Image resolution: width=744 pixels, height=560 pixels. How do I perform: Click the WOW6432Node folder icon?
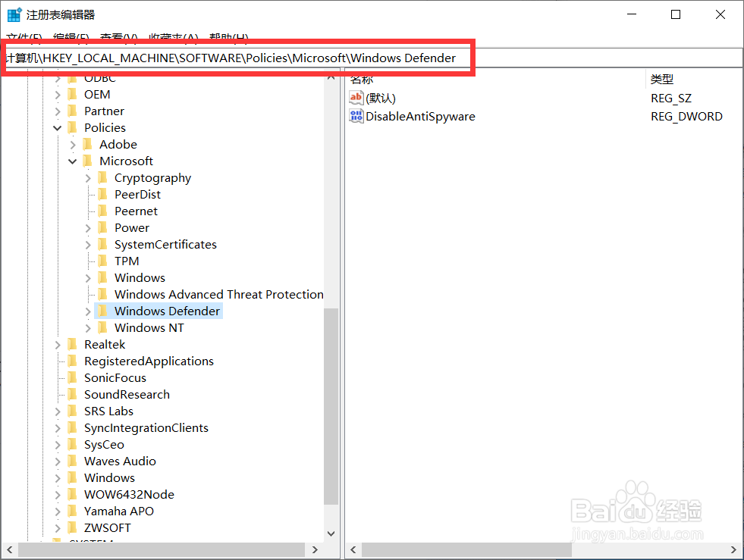(73, 495)
